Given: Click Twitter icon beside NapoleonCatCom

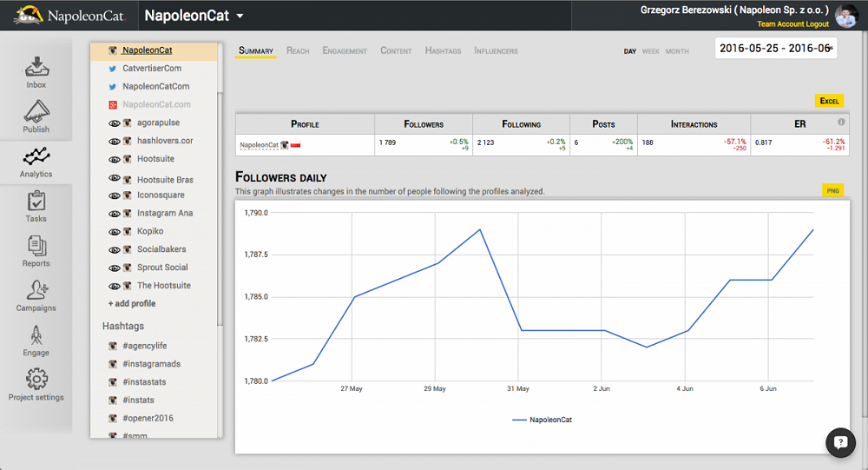Looking at the screenshot, I should point(112,87).
